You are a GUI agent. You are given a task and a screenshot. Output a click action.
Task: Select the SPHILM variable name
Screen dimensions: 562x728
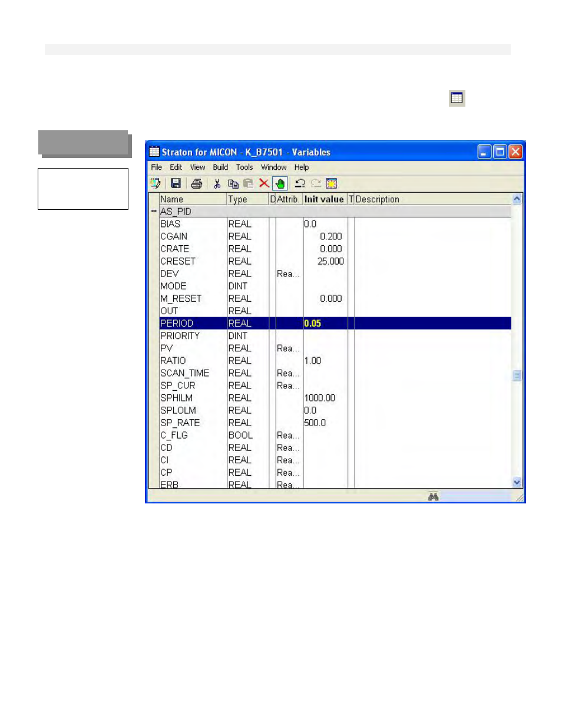[x=177, y=397]
